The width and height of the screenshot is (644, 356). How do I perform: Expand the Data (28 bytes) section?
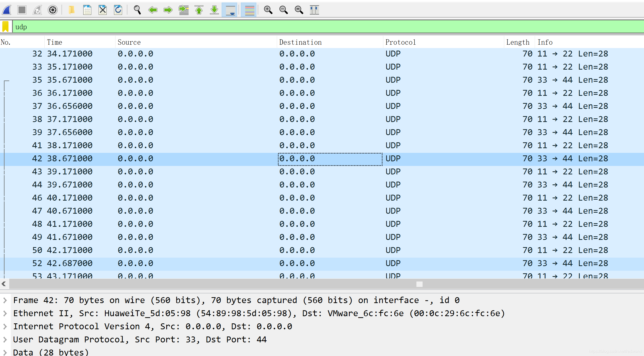[5, 352]
